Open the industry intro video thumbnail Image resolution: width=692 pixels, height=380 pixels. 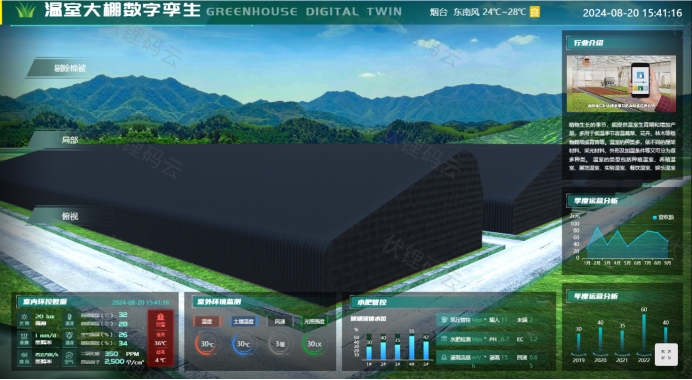point(621,83)
